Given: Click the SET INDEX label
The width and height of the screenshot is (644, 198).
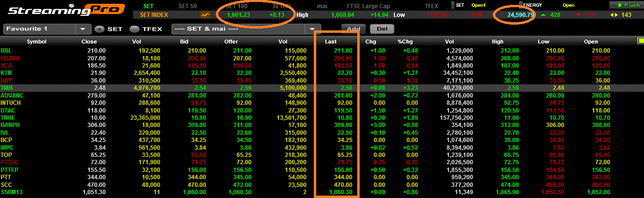Looking at the screenshot, I should click(154, 15).
